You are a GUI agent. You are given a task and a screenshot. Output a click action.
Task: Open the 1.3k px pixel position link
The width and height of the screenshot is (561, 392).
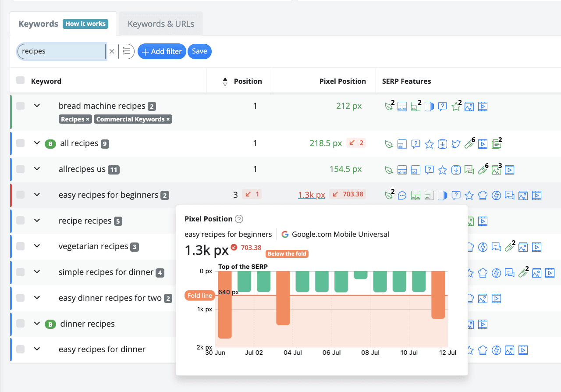pos(311,195)
